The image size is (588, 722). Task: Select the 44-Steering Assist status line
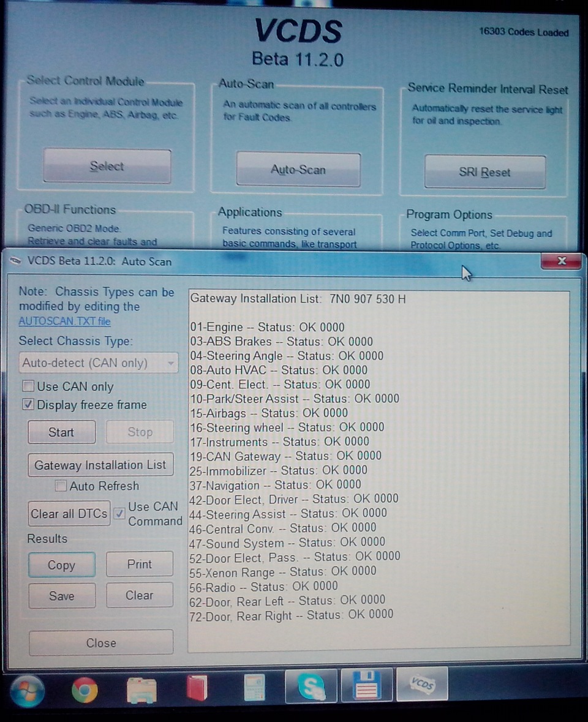coord(288,513)
